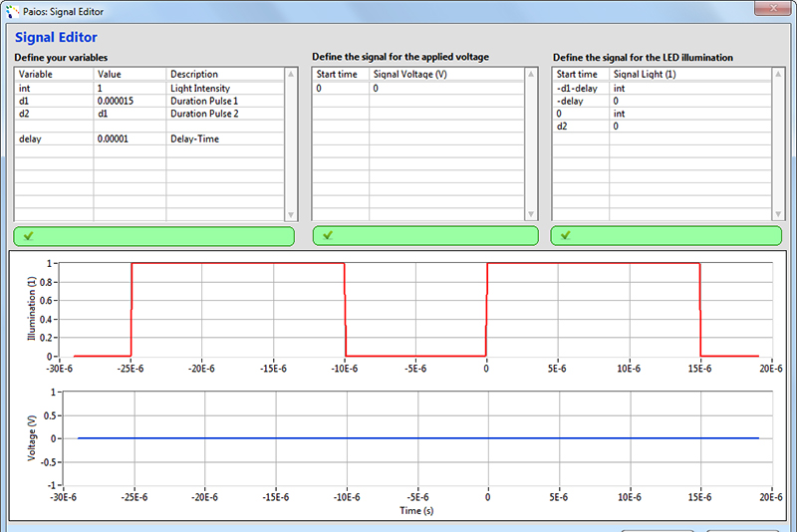
Task: Edit signal light '0' in 'd2' row
Action: coord(690,126)
